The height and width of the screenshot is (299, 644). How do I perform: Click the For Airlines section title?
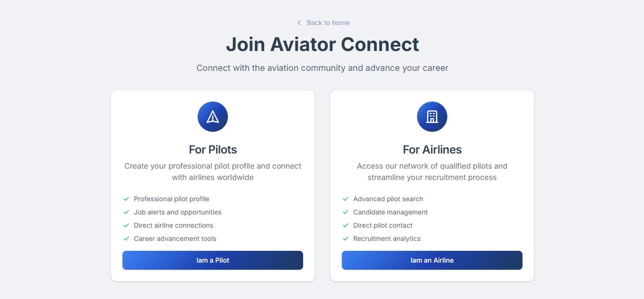432,149
